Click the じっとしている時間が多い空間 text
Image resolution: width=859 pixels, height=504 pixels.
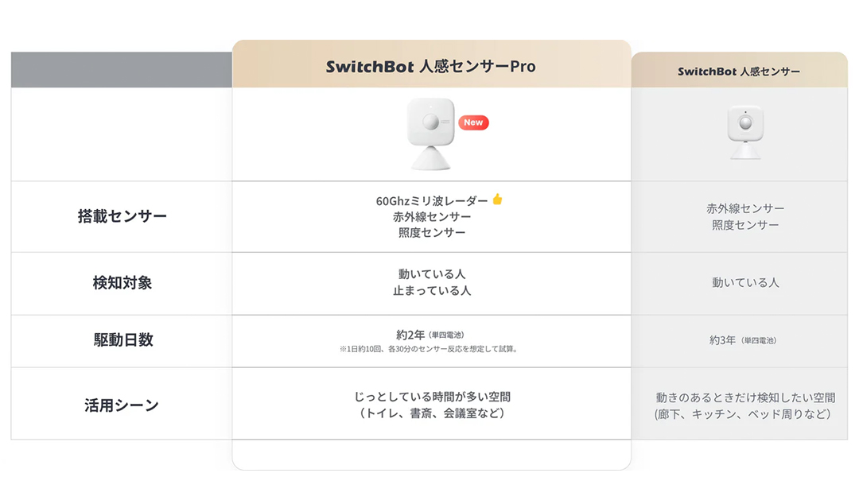click(431, 396)
